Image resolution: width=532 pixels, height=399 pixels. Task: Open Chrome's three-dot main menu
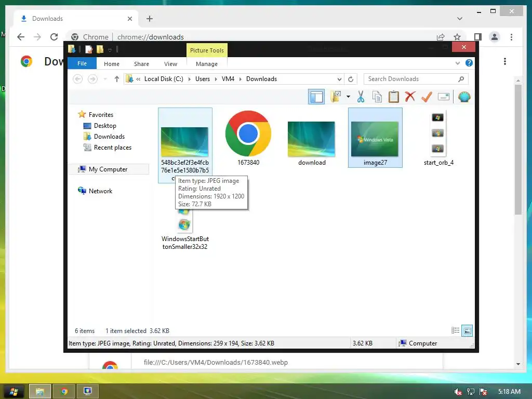point(511,37)
